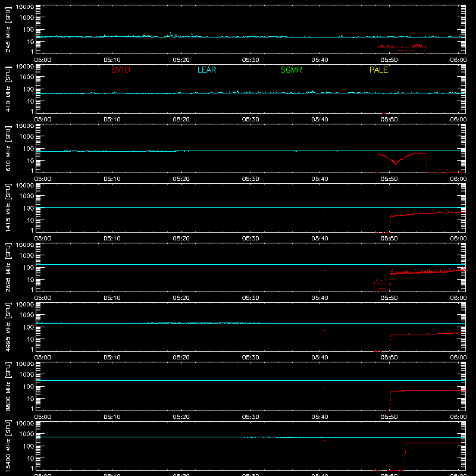Click the 05:50 time label under 8800 MHz panel
This screenshot has width=476, height=476.
(x=389, y=417)
